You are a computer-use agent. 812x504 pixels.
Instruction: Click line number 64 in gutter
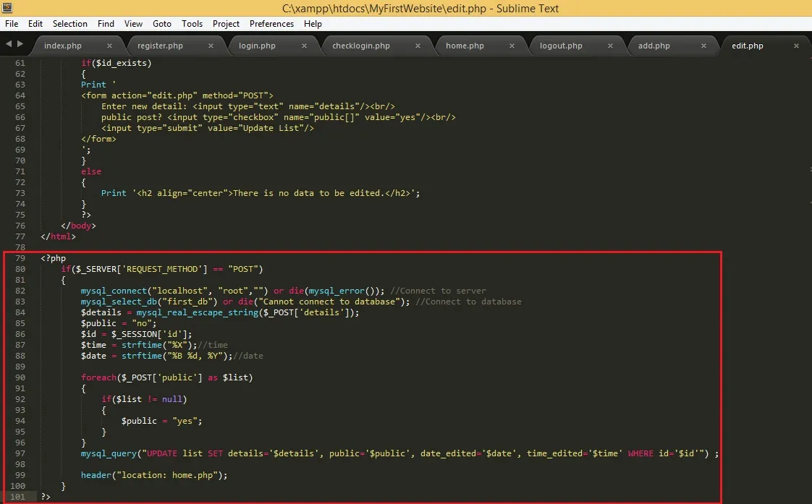pos(20,95)
